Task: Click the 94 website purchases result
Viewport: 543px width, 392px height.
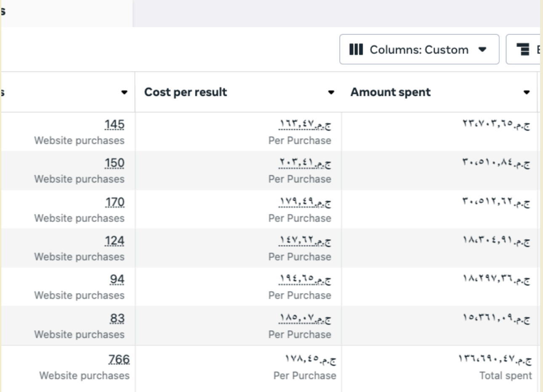Action: [117, 280]
